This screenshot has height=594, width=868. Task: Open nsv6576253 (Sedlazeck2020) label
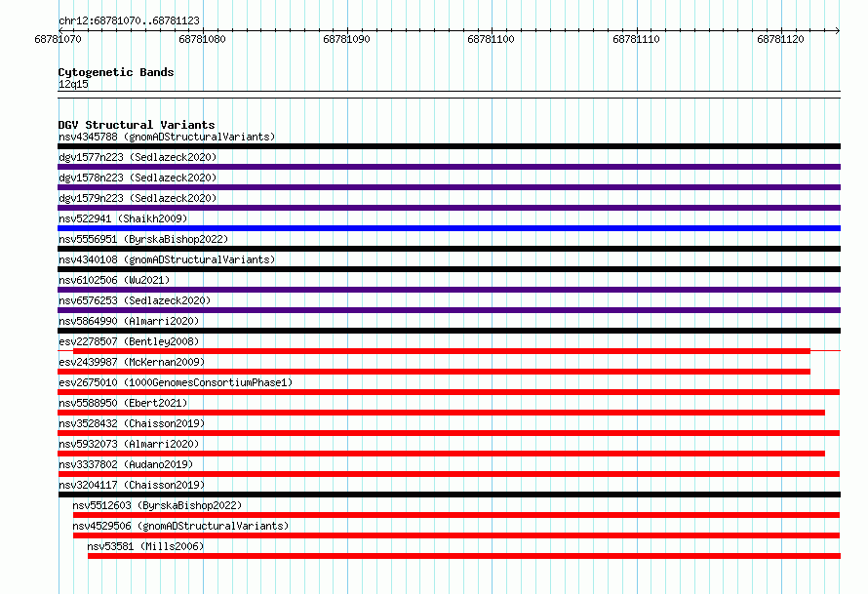click(135, 300)
